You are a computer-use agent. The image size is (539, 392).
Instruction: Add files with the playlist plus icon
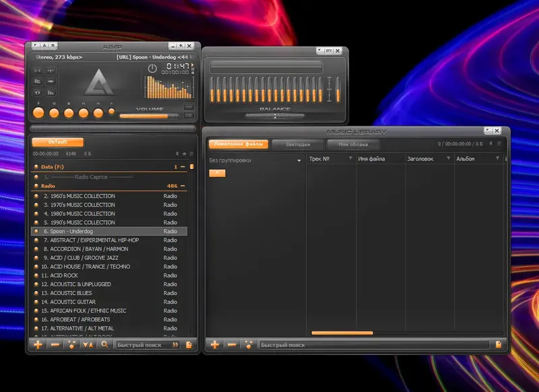38,345
